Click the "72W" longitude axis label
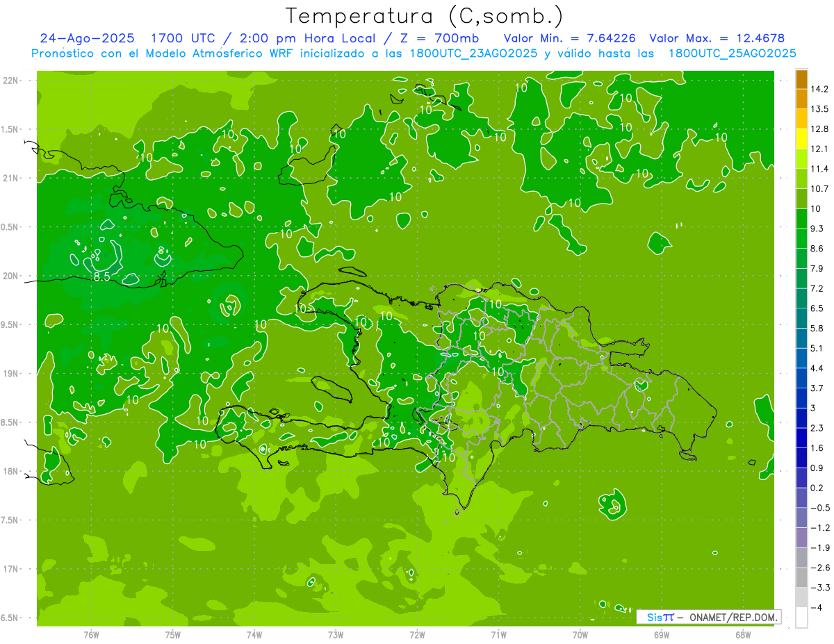The image size is (834, 644). tap(417, 635)
